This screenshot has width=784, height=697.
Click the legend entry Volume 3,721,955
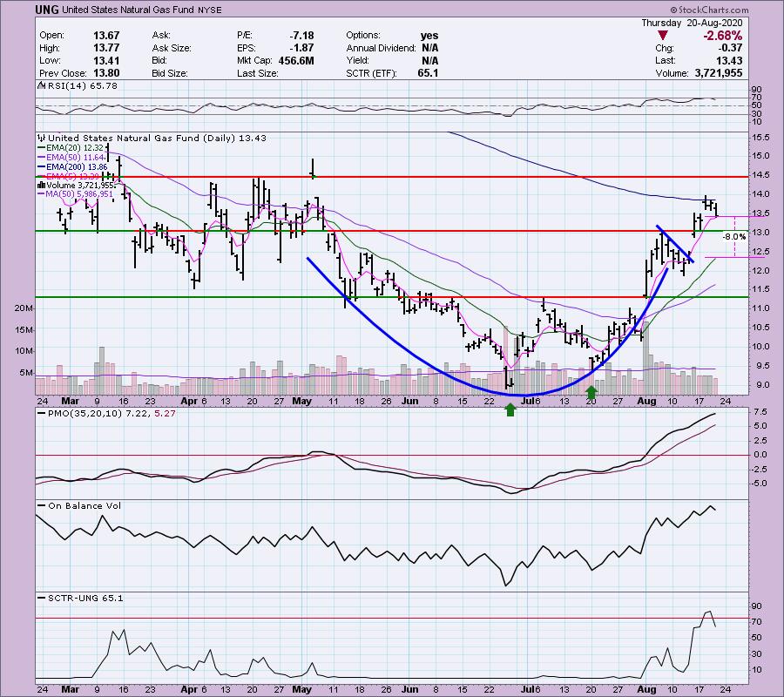tap(80, 186)
